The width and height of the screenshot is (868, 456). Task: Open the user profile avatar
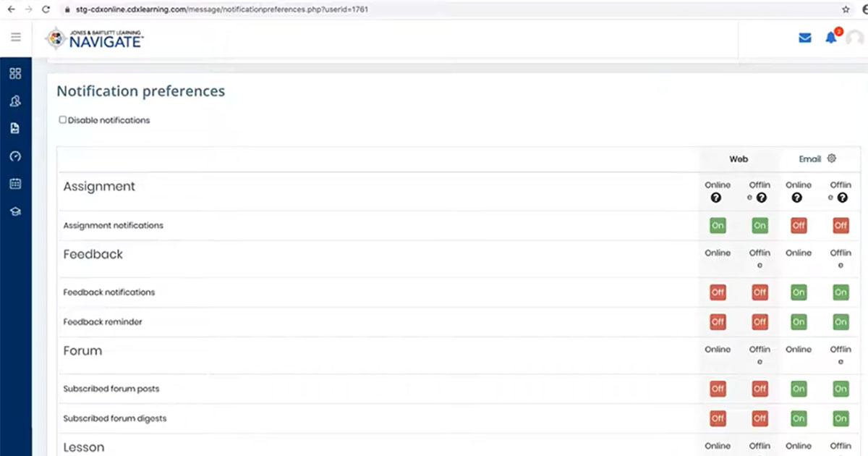point(854,38)
